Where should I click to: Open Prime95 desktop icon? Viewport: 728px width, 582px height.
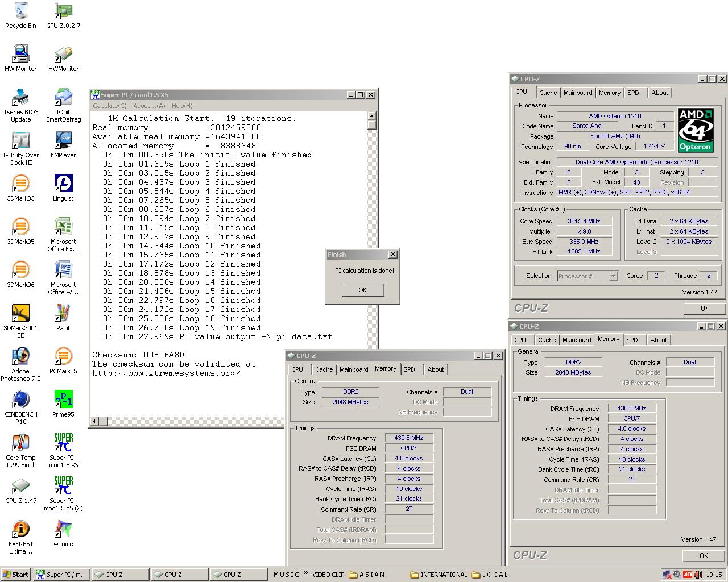pos(63,404)
